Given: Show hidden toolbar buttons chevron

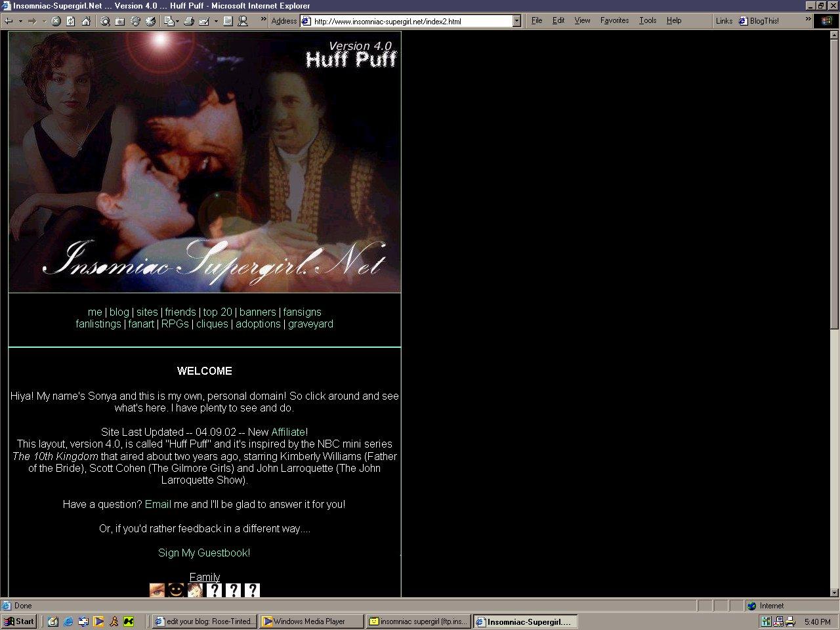Looking at the screenshot, I should click(264, 20).
